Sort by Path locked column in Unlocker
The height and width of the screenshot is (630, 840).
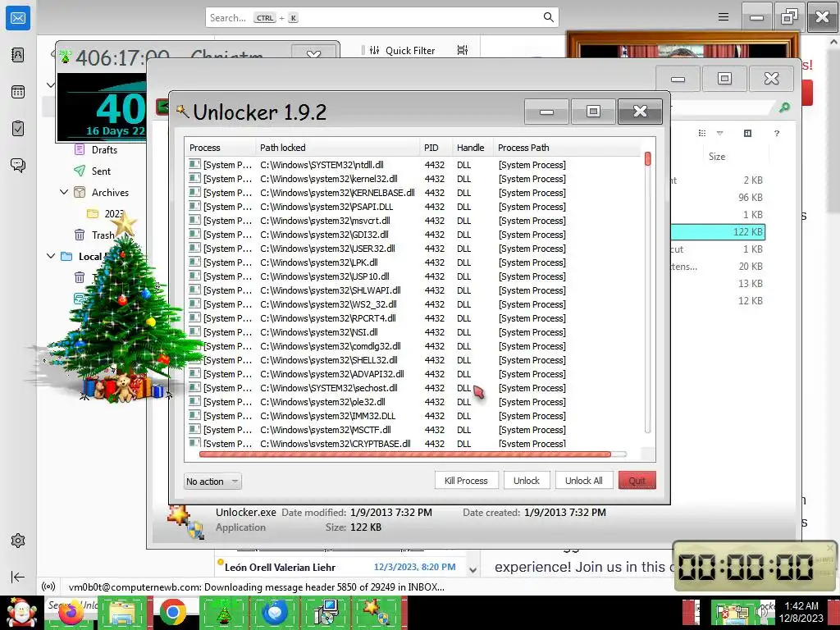pyautogui.click(x=337, y=148)
